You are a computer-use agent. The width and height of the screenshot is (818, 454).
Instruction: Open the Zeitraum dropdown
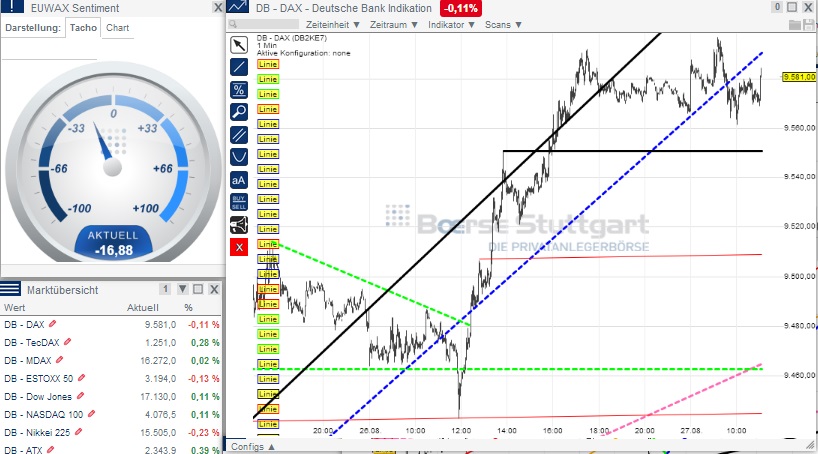(x=394, y=25)
